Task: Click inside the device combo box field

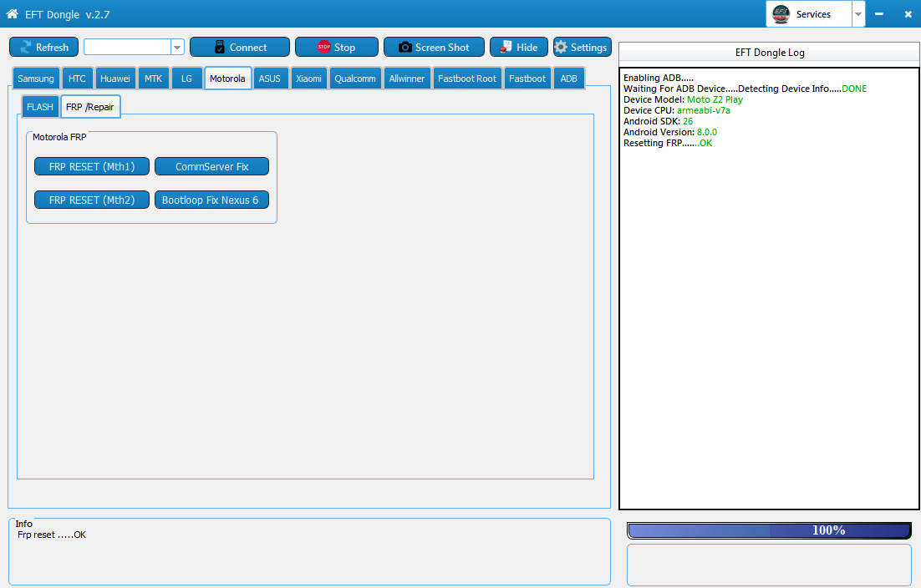Action: pos(128,47)
